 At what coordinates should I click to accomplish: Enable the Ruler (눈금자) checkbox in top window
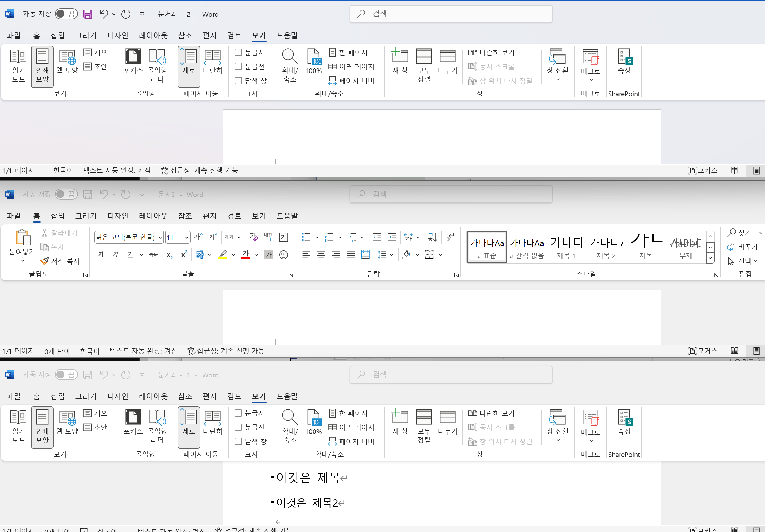click(x=238, y=52)
